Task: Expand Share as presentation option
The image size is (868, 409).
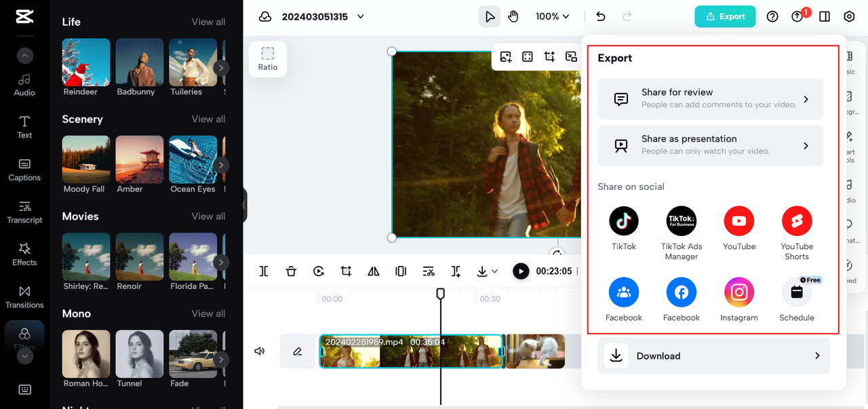Action: pyautogui.click(x=710, y=146)
